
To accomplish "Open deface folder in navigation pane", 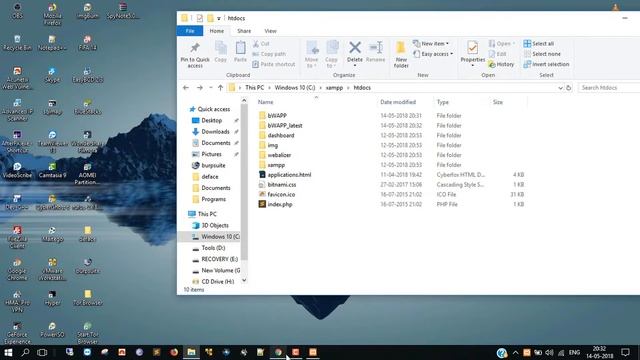I will point(210,177).
